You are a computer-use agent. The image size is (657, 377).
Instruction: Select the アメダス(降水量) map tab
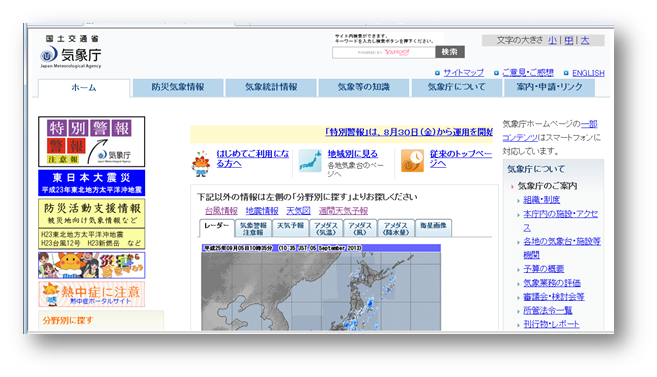point(396,228)
